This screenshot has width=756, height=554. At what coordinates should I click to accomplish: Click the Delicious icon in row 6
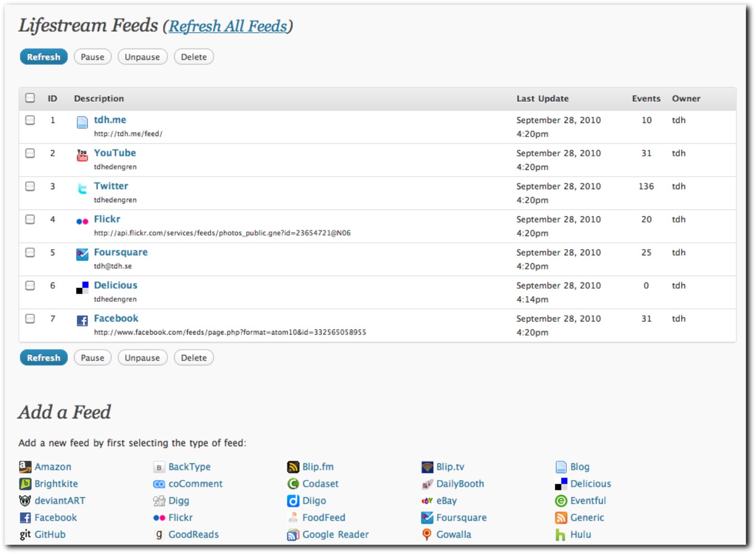(82, 288)
